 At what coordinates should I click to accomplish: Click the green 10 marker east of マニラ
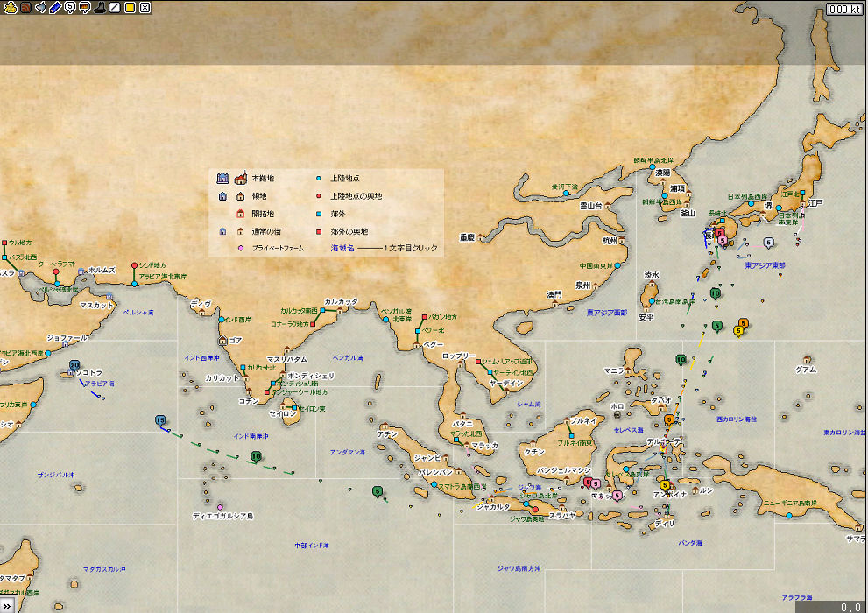[681, 360]
